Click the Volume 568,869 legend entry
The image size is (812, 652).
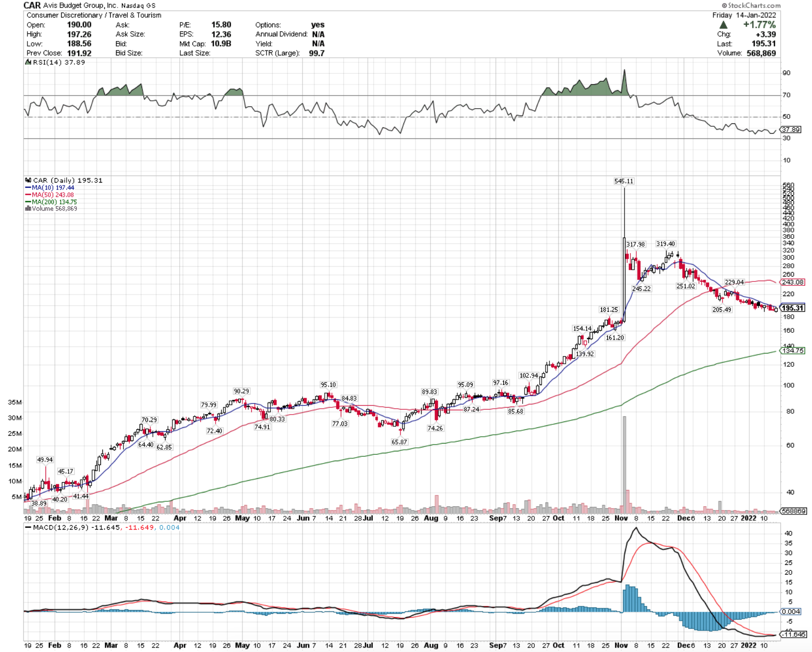point(51,209)
